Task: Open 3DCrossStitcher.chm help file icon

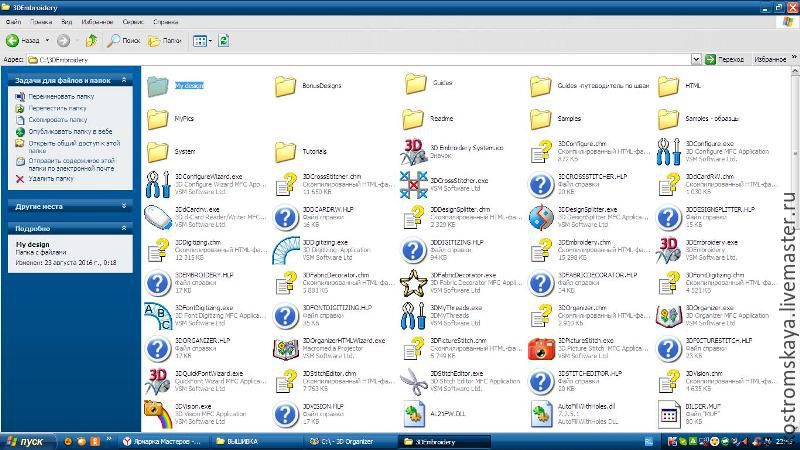Action: point(286,184)
